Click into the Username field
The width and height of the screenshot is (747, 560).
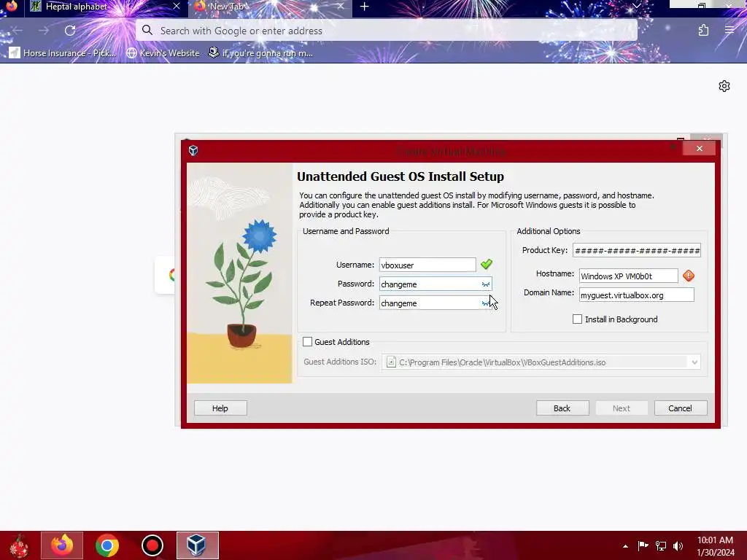[x=427, y=265]
